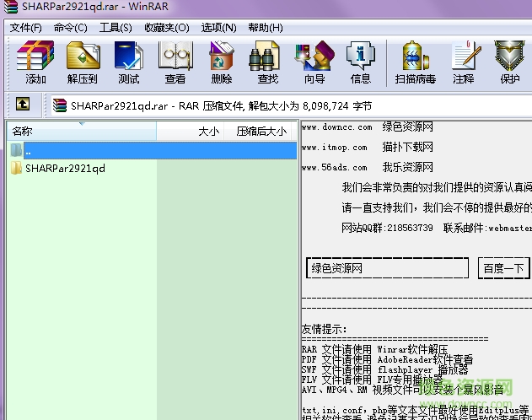532x420 pixels.
Task: Select the SHARPar2921qd folder row
Action: click(x=152, y=168)
